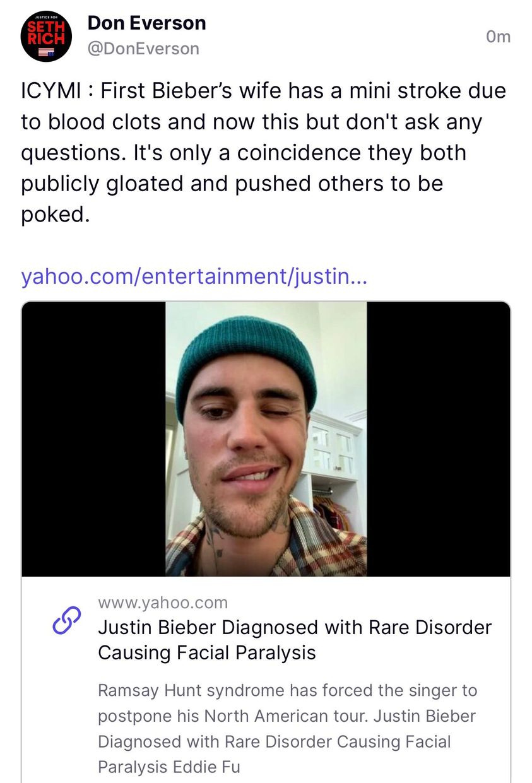Click the "0m" post timestamp
Viewport: 532px width, 783px height.
click(x=498, y=37)
